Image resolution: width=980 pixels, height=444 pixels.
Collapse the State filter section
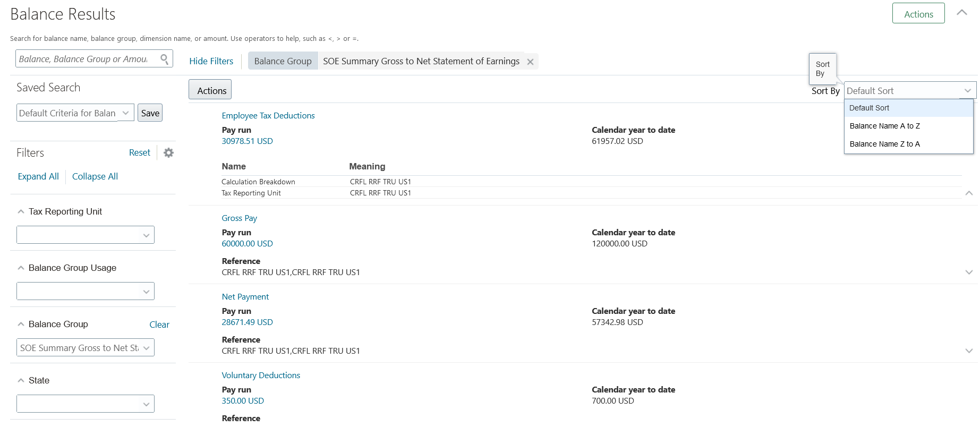point(21,381)
